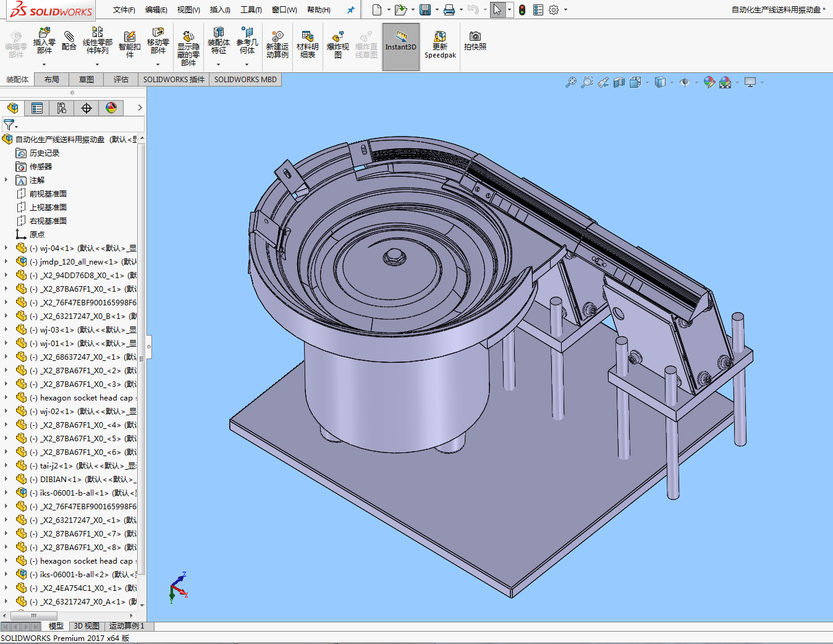The width and height of the screenshot is (833, 644).
Task: Open the 插入零部件 dropdown arrow
Action: [x=44, y=64]
